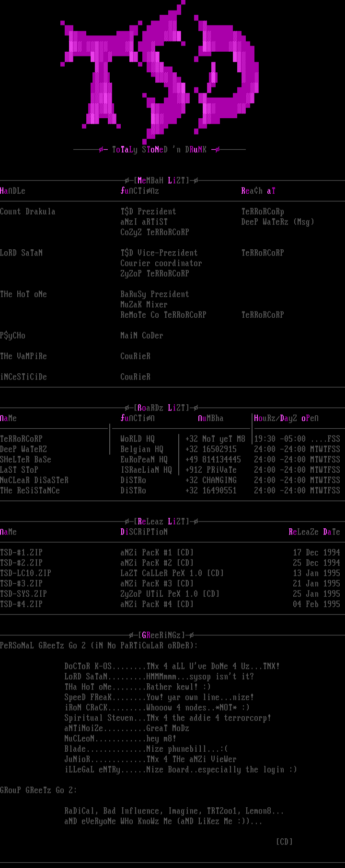Select the iNCeSTiCiDe handle
This screenshot has width=345, height=868.
point(23,377)
